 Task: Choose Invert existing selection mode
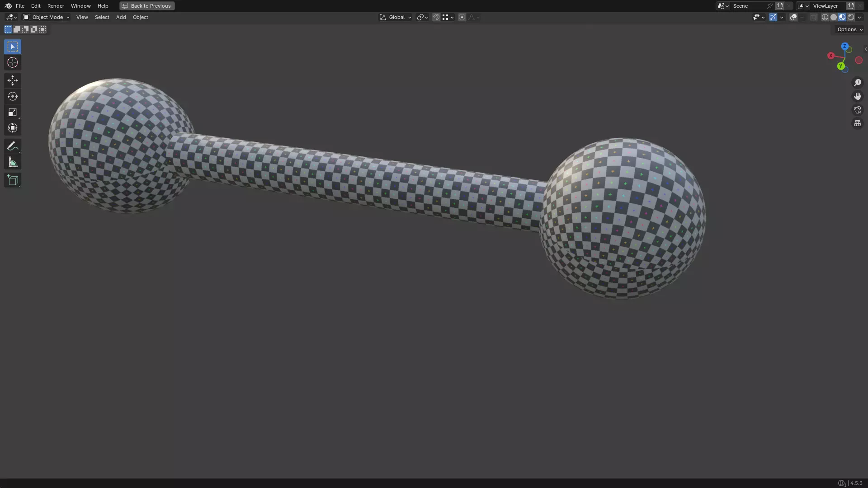[x=34, y=29]
